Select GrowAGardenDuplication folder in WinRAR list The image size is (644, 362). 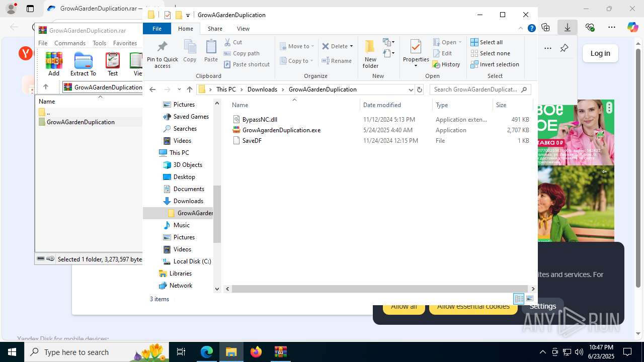click(80, 122)
